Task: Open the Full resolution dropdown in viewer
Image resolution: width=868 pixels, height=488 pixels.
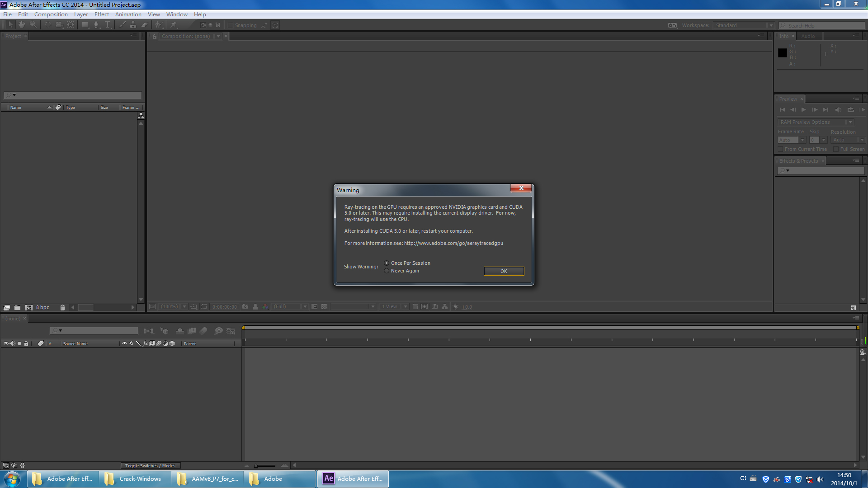Action: (x=290, y=307)
